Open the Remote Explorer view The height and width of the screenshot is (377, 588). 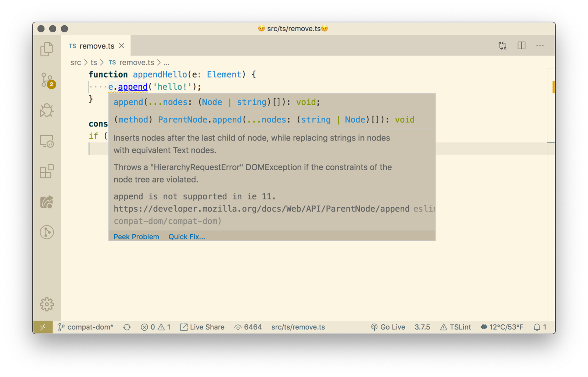tap(47, 141)
